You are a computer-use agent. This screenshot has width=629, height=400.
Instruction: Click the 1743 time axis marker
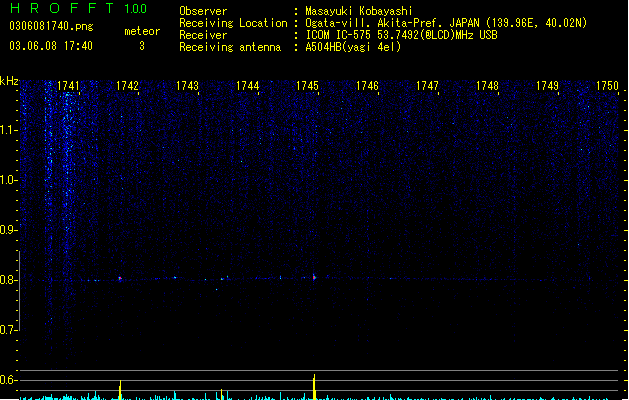click(187, 85)
